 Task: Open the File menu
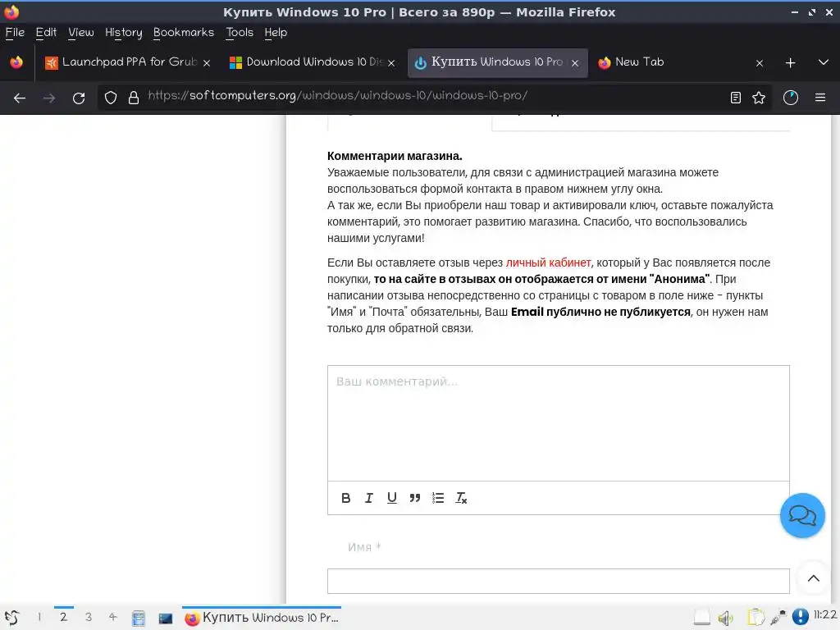tap(15, 33)
